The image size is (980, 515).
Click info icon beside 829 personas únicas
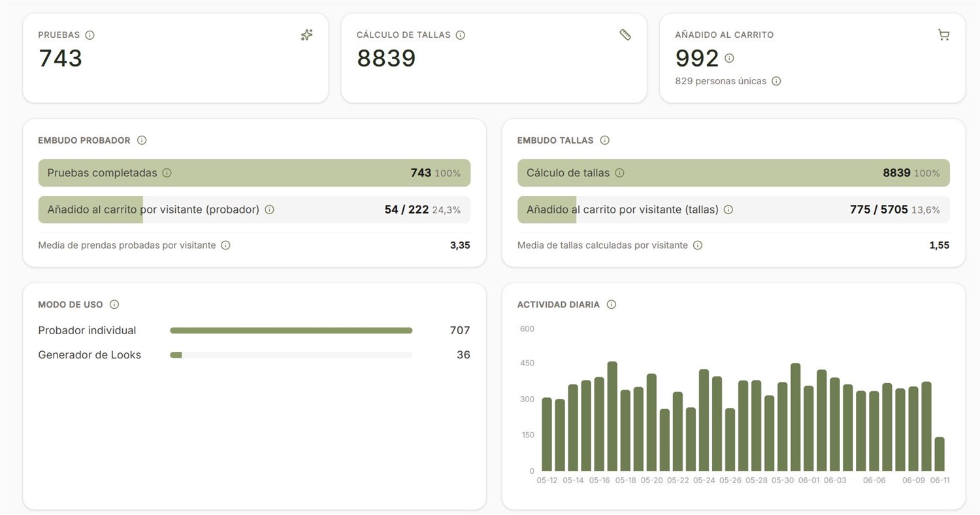click(776, 82)
